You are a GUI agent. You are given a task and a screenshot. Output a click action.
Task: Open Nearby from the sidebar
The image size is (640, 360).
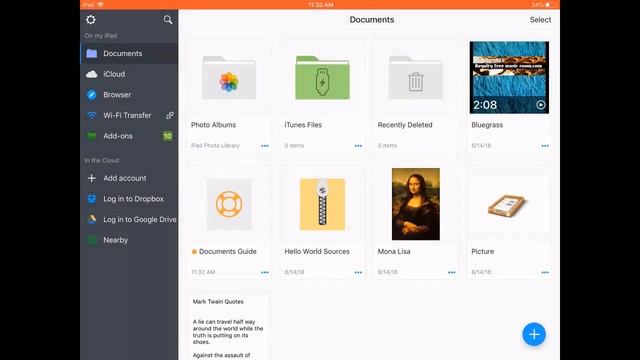tap(129, 240)
